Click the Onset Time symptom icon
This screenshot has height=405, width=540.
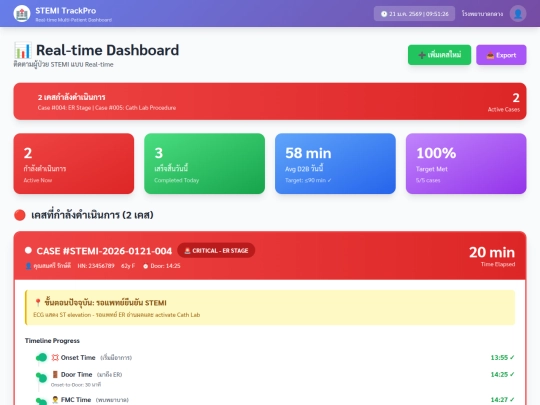click(x=55, y=357)
